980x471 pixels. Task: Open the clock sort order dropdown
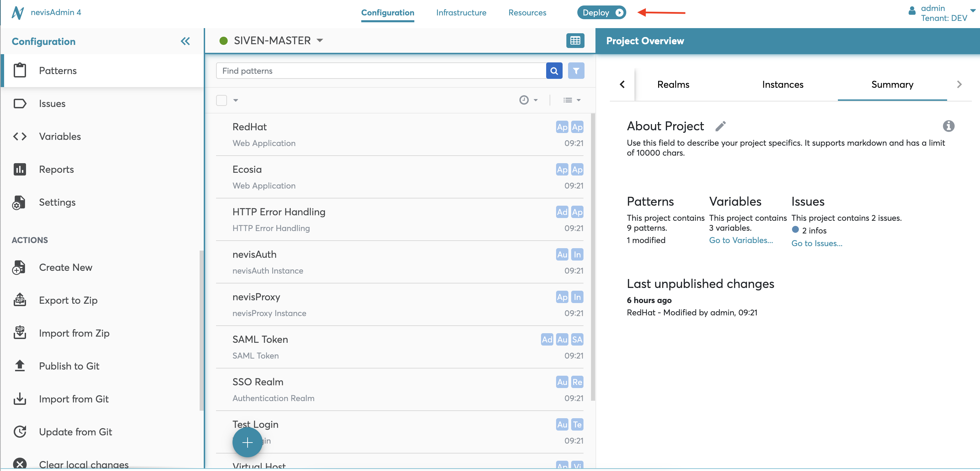tap(528, 100)
